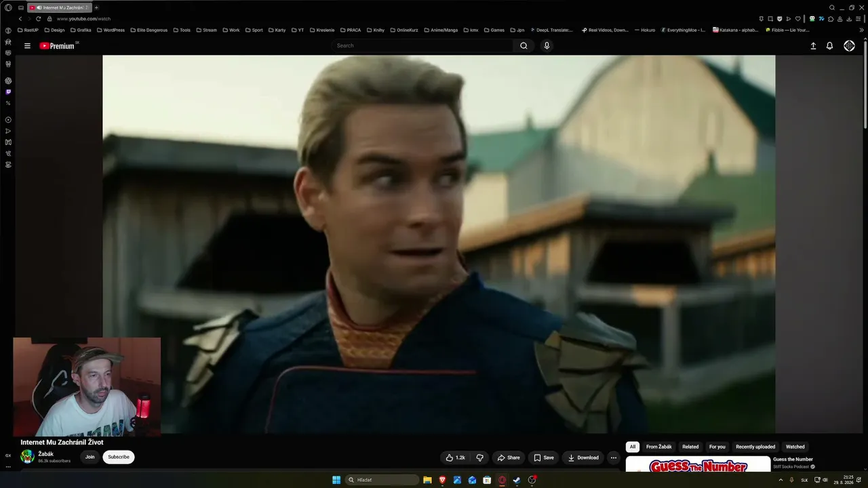Click the video player frame
This screenshot has width=868, height=488.
[x=439, y=244]
